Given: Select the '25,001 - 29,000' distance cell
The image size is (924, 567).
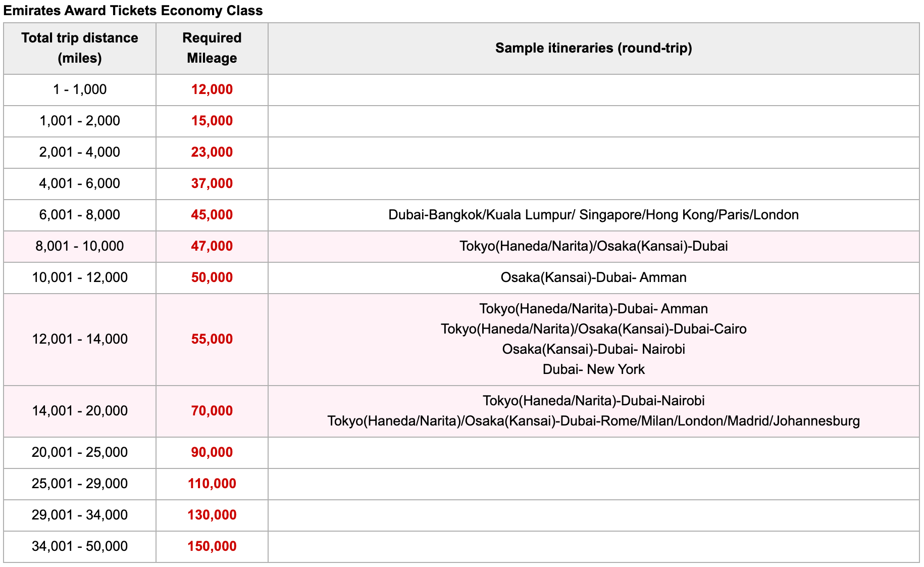Looking at the screenshot, I should coord(80,484).
